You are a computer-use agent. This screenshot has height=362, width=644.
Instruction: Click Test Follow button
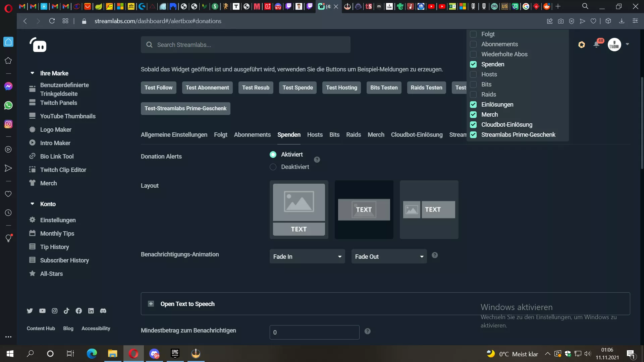click(x=158, y=87)
